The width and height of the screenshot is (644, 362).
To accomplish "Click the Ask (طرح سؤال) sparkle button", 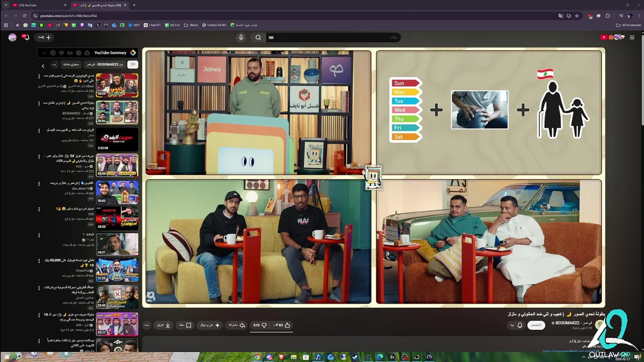I will coord(210,325).
